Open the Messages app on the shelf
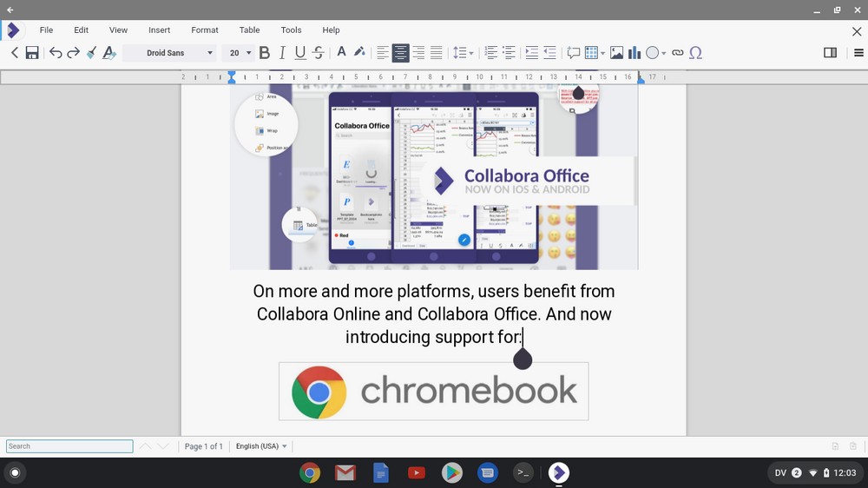Image resolution: width=868 pixels, height=488 pixels. 487,472
